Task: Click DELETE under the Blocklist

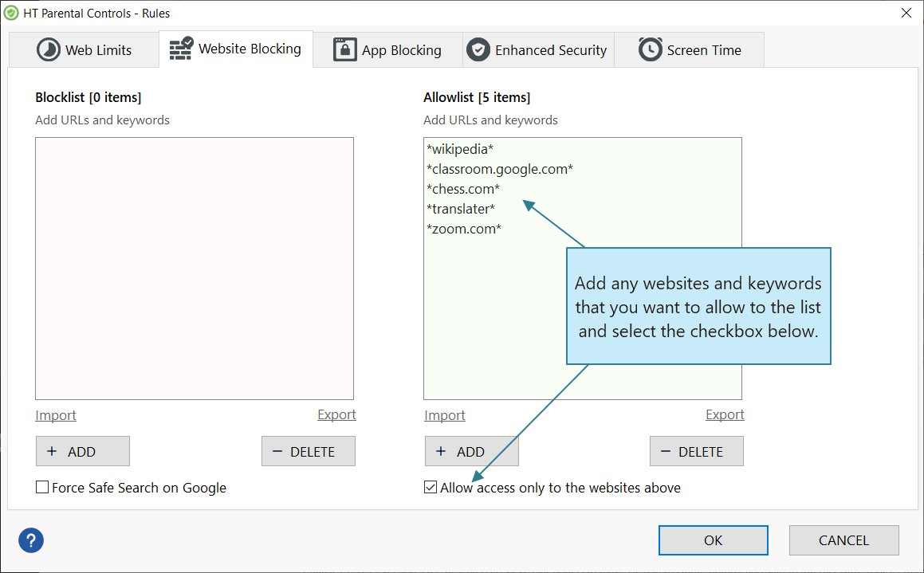Action: [x=309, y=451]
